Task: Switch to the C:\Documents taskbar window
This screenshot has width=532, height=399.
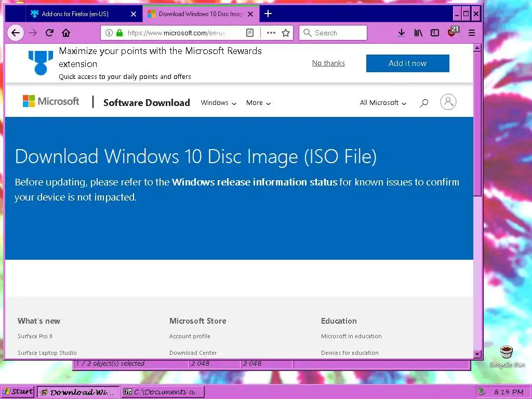Action: click(x=164, y=392)
